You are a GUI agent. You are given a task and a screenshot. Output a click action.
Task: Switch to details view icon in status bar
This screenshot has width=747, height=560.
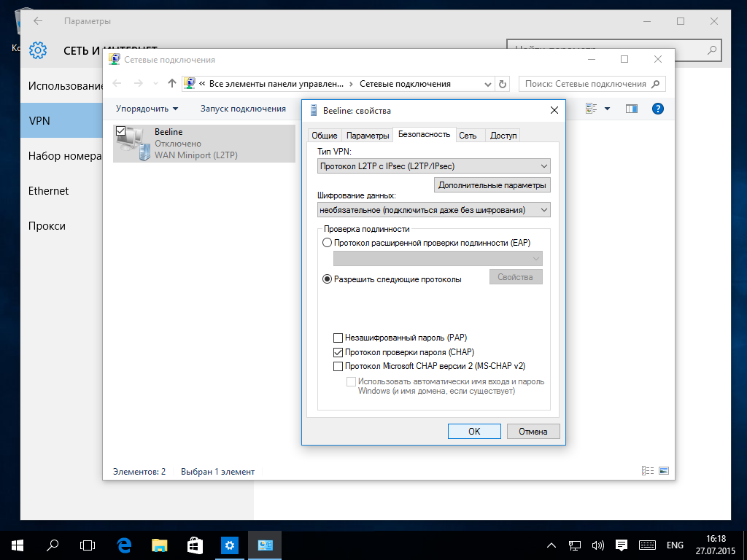click(648, 470)
